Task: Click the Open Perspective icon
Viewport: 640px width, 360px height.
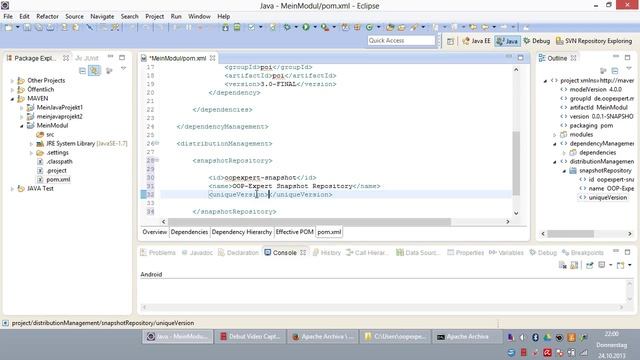Action: (x=450, y=41)
